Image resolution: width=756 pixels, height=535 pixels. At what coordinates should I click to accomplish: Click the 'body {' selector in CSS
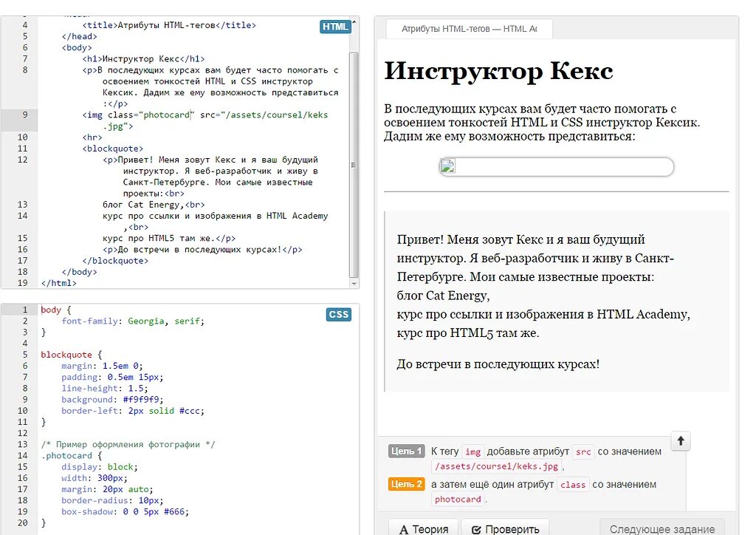point(56,310)
